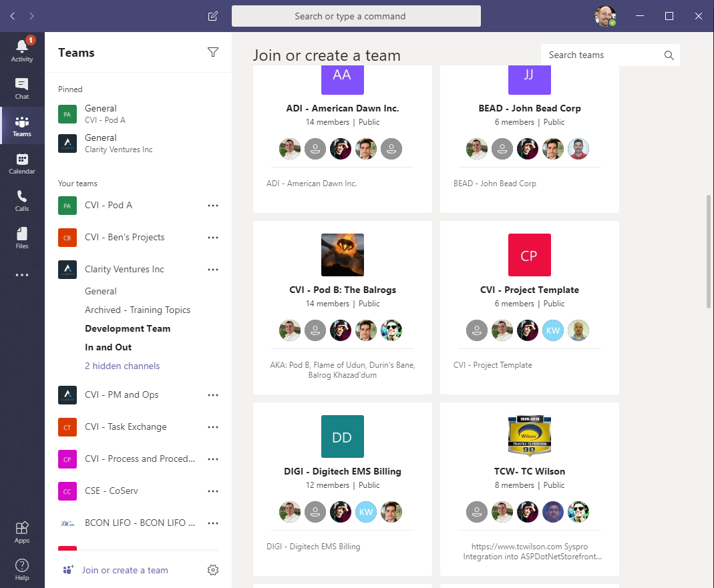This screenshot has width=714, height=588.
Task: Go back with the left arrow
Action: 12,17
